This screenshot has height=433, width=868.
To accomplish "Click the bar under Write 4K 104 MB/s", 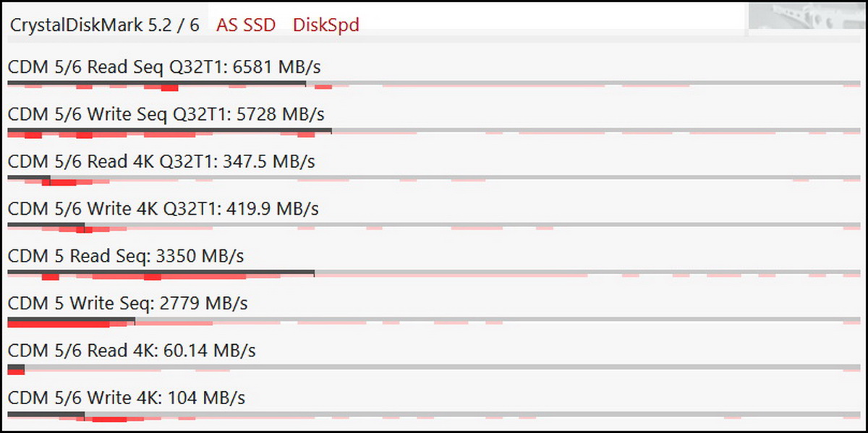I will [46, 415].
